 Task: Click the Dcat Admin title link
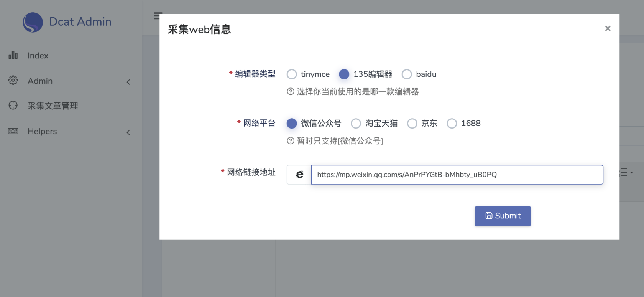80,21
